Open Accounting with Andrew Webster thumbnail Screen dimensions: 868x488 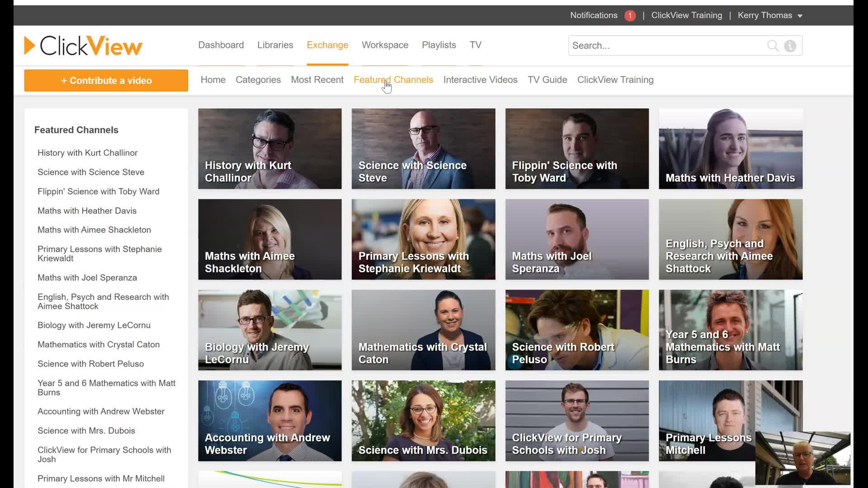click(269, 421)
